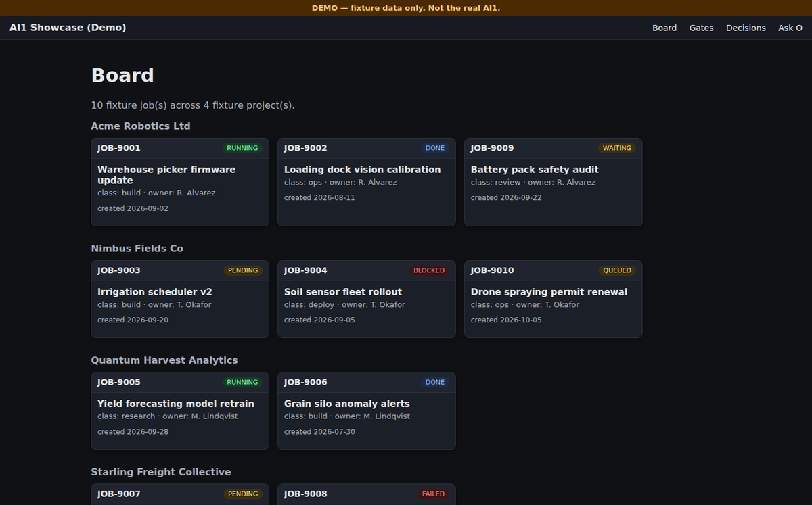Open Drone spraying permit renewal title
Image resolution: width=812 pixels, height=505 pixels.
tap(549, 292)
